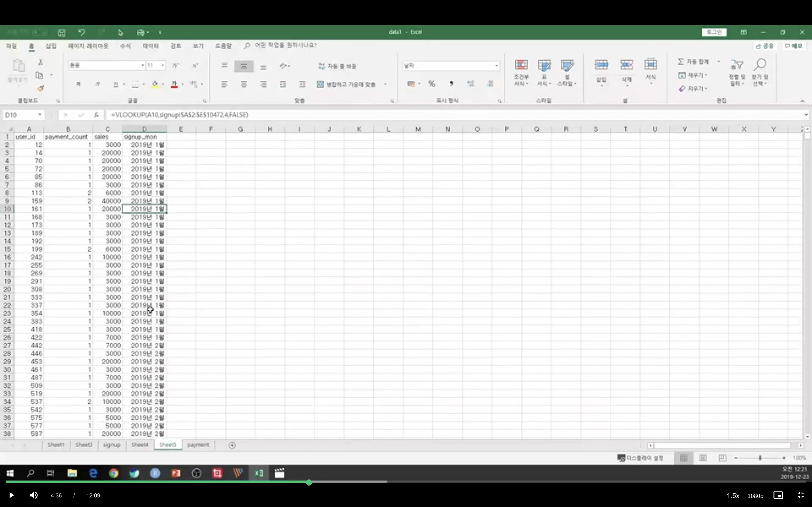Screen dimensions: 812x507
Task: Click the Format Painter brush icon
Action: (x=41, y=88)
